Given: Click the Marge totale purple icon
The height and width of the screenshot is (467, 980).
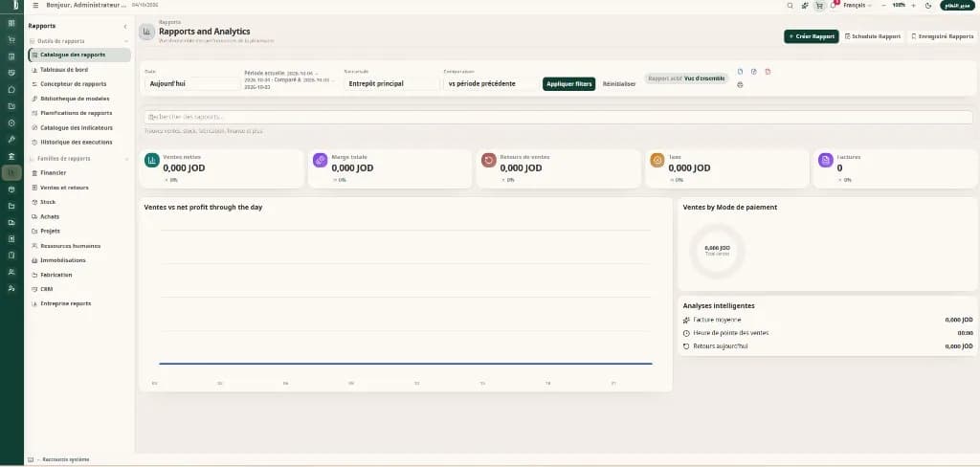Looking at the screenshot, I should click(320, 161).
